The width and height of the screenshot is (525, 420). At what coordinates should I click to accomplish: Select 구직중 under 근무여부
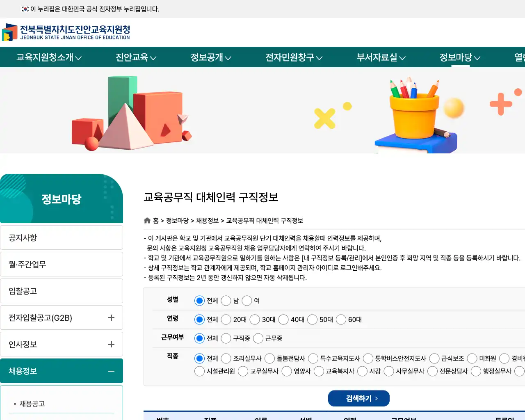click(x=226, y=338)
